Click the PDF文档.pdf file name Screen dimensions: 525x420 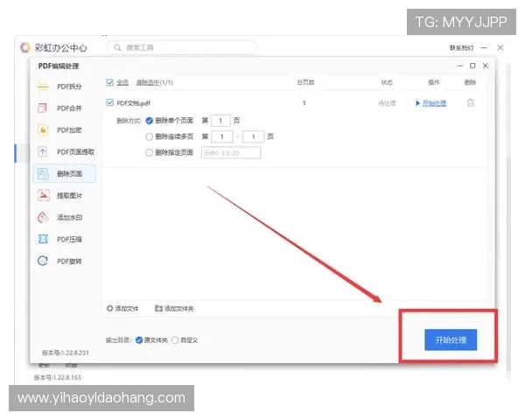pos(133,103)
